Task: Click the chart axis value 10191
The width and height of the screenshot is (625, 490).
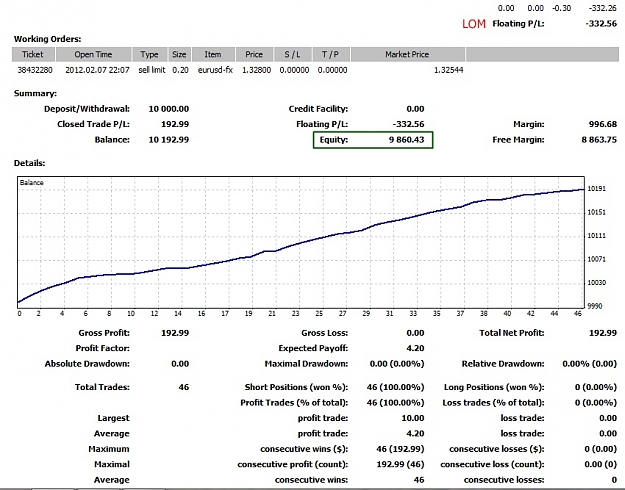Action: pyautogui.click(x=596, y=189)
